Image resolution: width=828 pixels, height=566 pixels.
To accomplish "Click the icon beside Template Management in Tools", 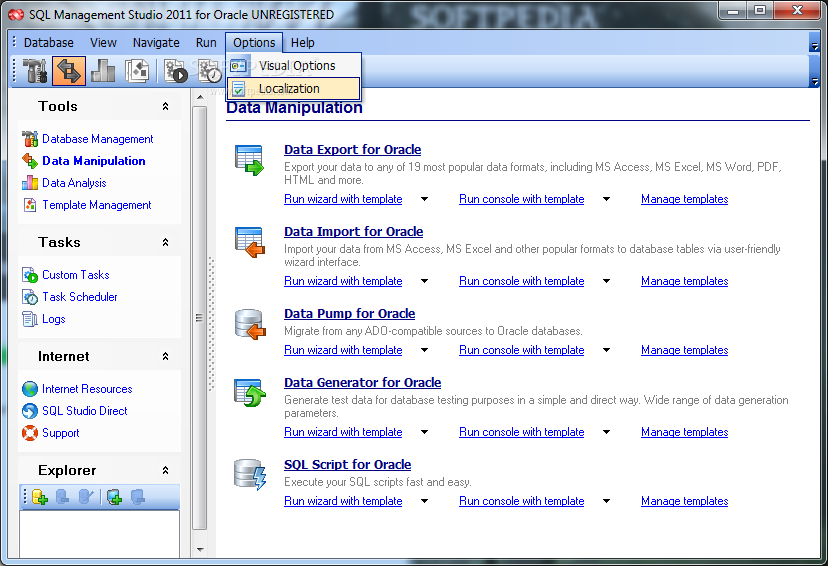I will pyautogui.click(x=30, y=205).
